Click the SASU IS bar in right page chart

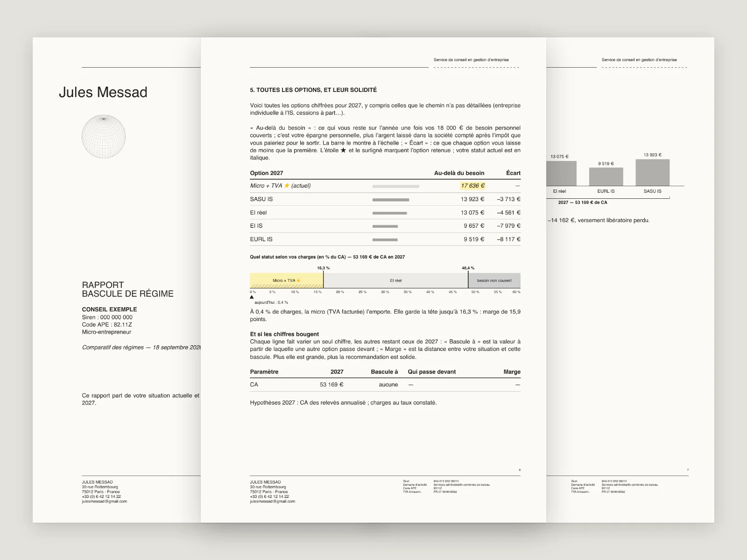pyautogui.click(x=652, y=173)
